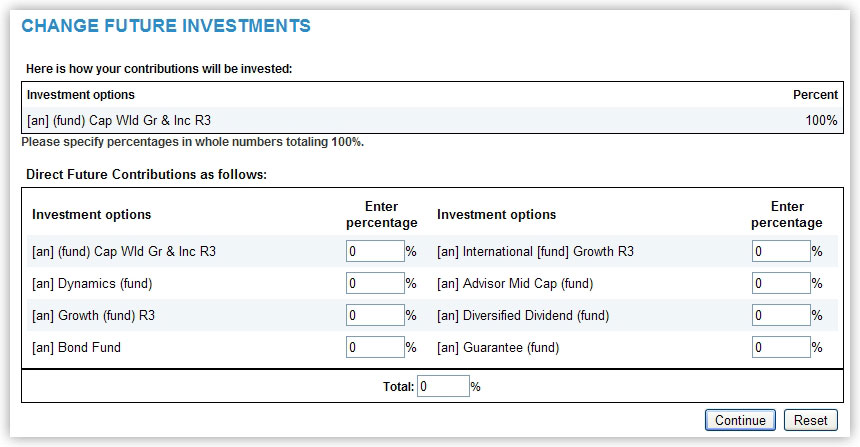Click the Dynamics (fund) option label

point(92,284)
